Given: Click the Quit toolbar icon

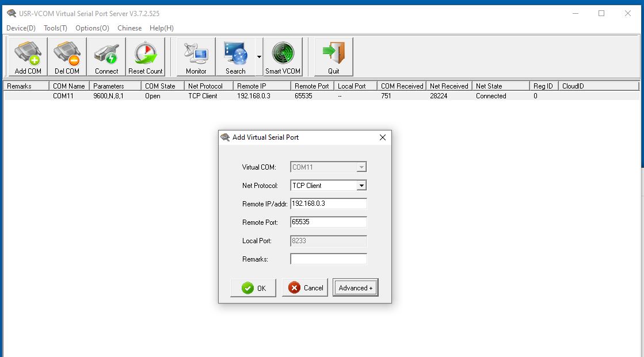Looking at the screenshot, I should point(333,57).
